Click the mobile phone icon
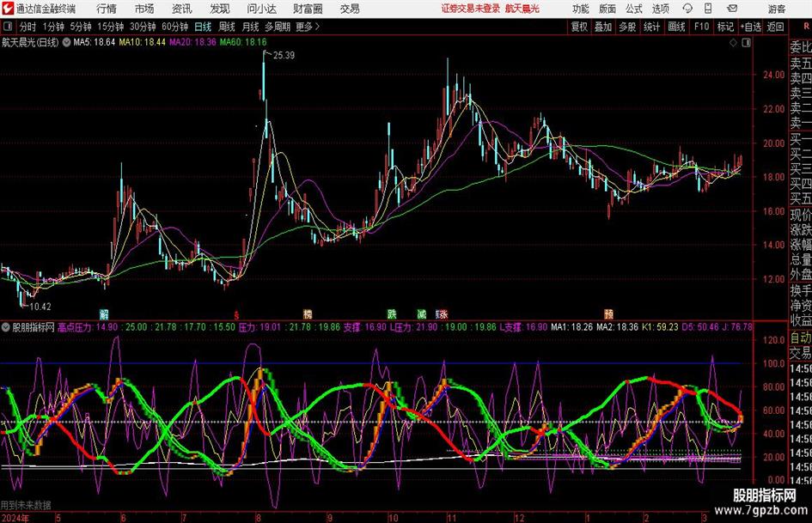Screen dimensions: 812x523 tap(708, 9)
